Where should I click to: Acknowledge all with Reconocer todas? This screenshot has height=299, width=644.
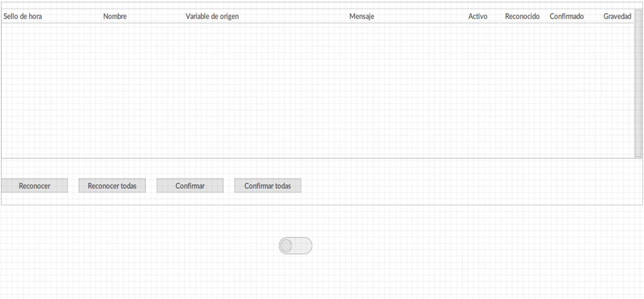[x=112, y=185]
